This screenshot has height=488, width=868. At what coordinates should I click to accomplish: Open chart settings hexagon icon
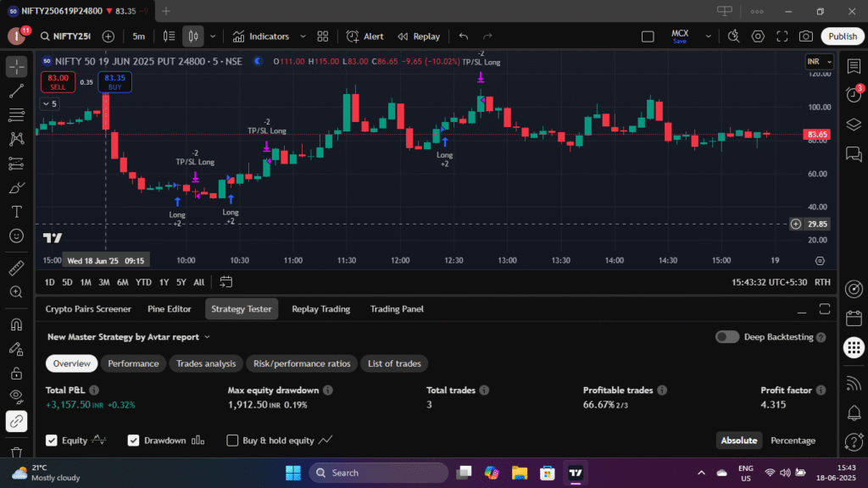(x=758, y=36)
